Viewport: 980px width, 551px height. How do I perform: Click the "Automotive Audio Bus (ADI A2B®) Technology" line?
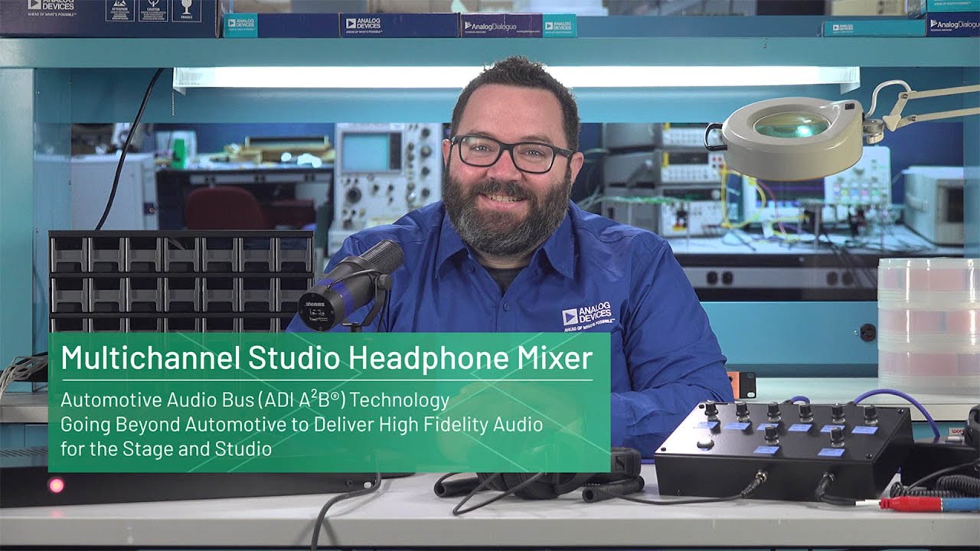coord(255,399)
